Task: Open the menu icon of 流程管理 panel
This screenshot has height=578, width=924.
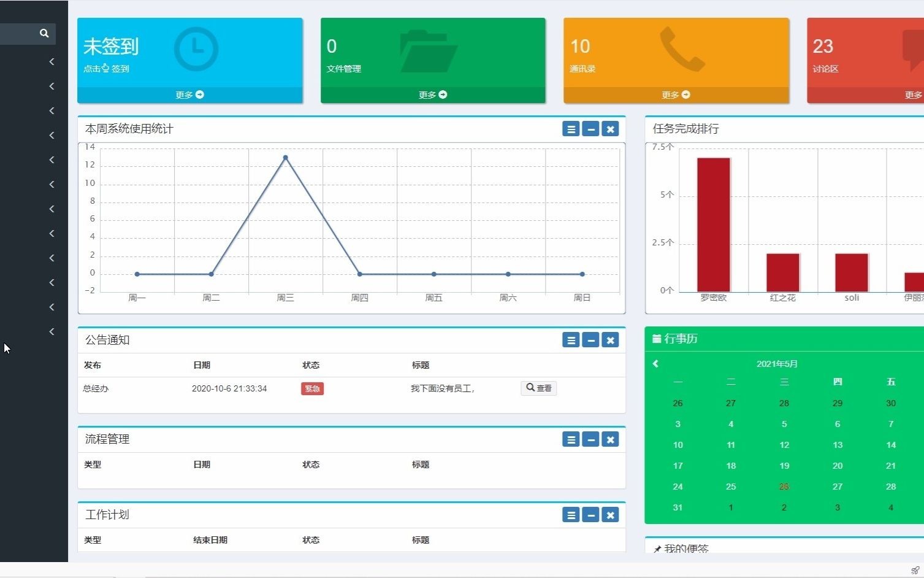Action: [x=571, y=439]
